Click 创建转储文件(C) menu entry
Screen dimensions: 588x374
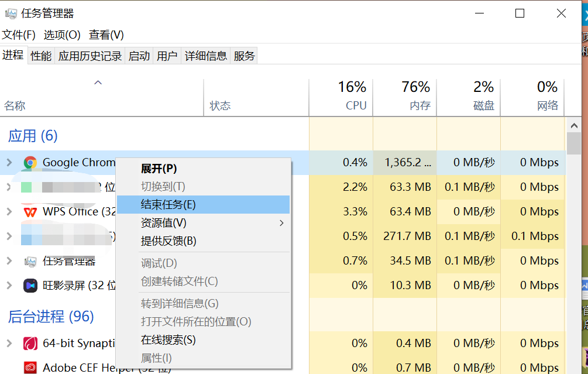pos(203,282)
